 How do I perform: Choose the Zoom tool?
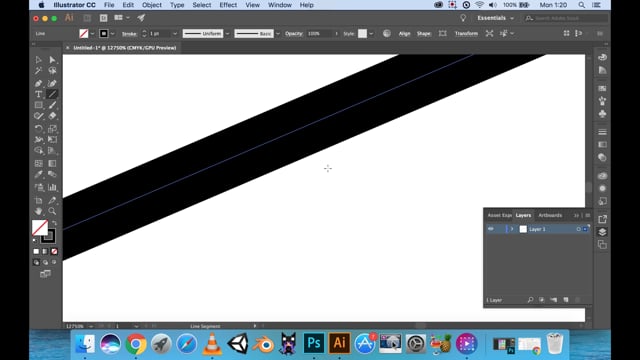coord(52,211)
